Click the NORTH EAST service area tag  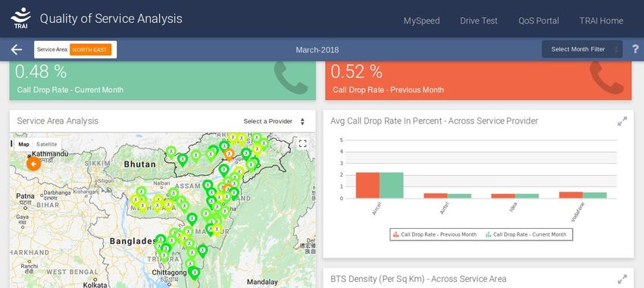click(x=90, y=50)
